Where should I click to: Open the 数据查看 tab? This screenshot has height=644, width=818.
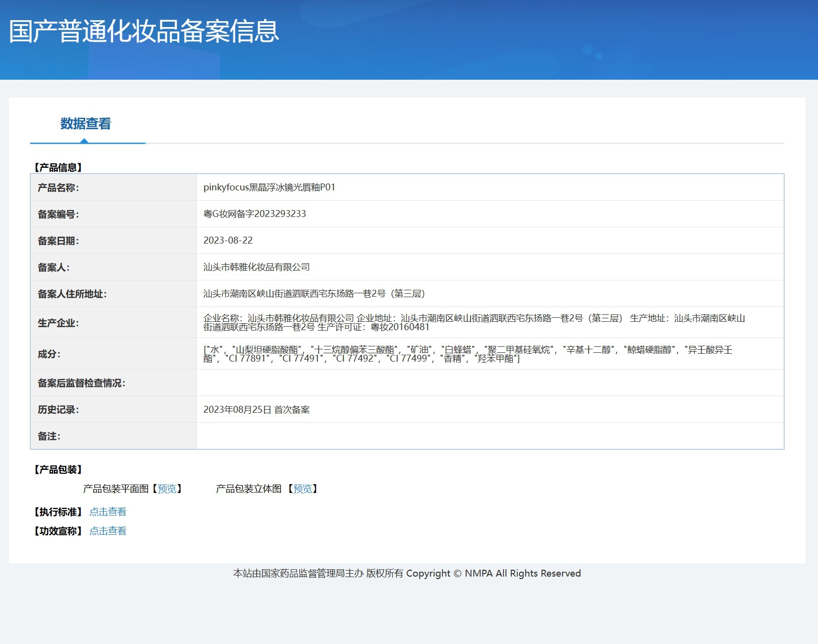(86, 124)
